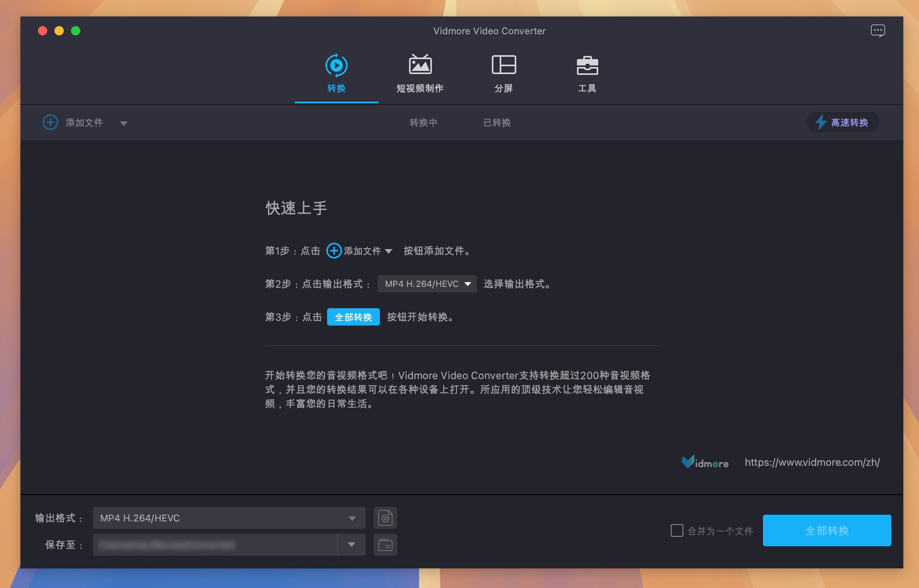This screenshot has height=588, width=919.
Task: Show the 已转换 list
Action: pyautogui.click(x=497, y=123)
